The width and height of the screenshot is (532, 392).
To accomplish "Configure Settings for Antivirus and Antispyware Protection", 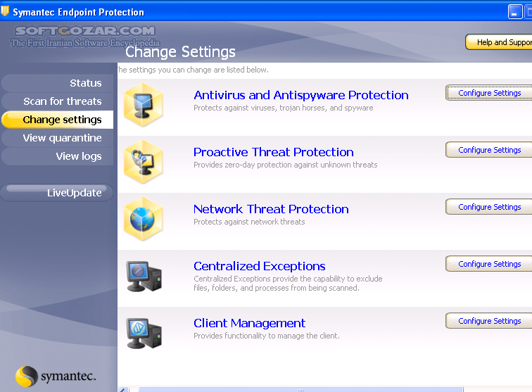I will tap(489, 93).
